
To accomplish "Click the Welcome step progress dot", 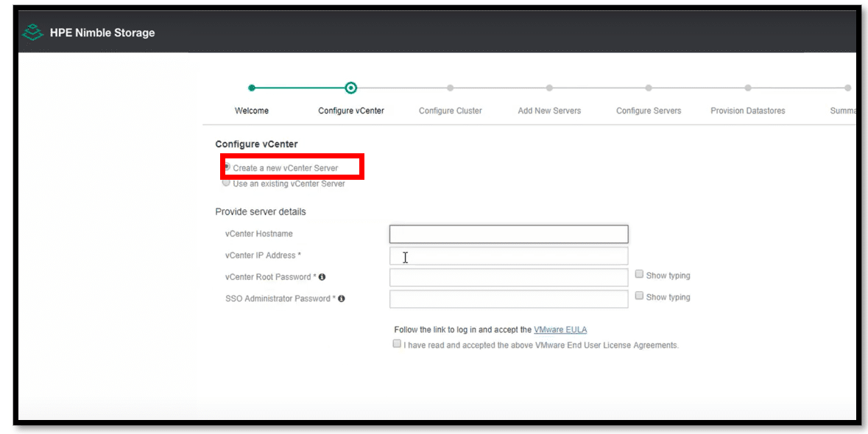I will (x=252, y=88).
